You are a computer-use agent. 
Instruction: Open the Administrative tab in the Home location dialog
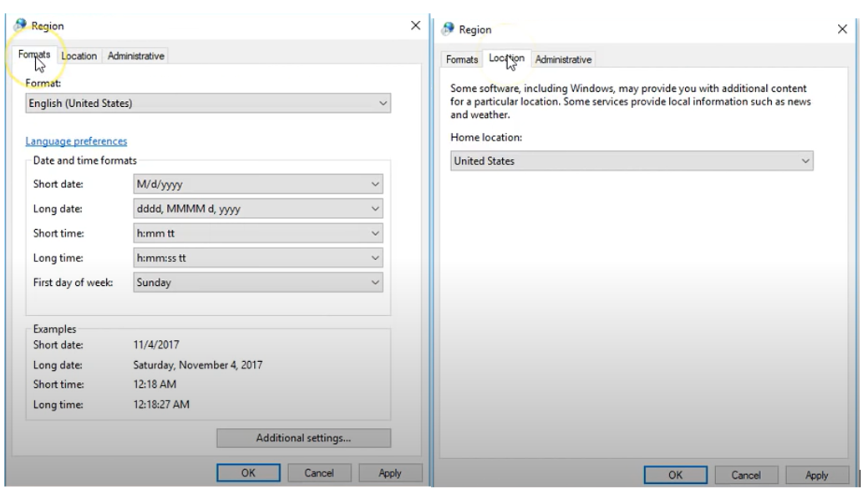(x=563, y=59)
